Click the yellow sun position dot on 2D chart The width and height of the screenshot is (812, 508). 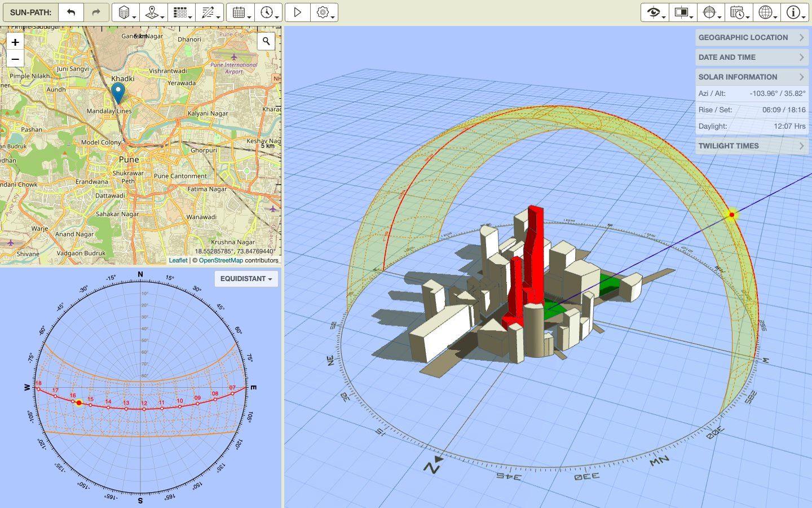click(x=79, y=402)
